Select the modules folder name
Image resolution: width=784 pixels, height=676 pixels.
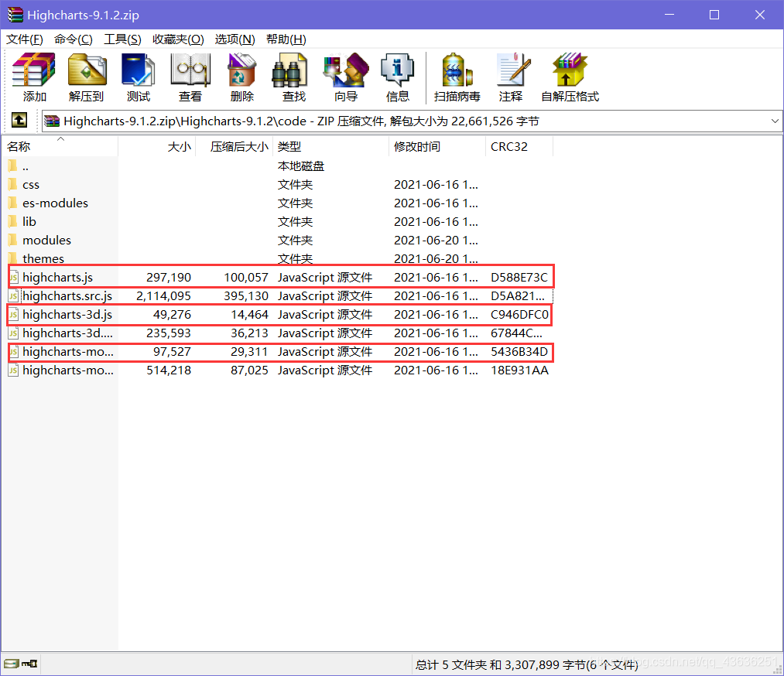click(x=46, y=240)
